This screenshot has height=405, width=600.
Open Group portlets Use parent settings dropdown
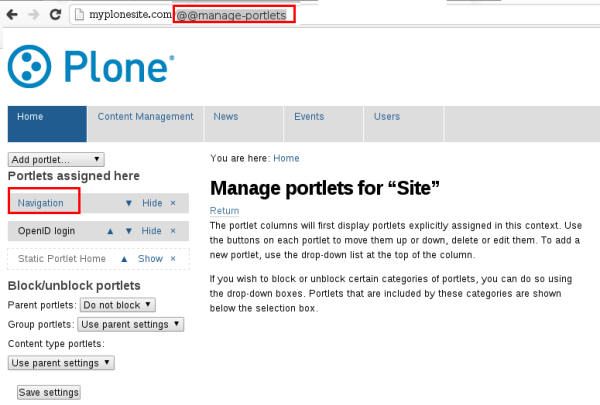130,324
